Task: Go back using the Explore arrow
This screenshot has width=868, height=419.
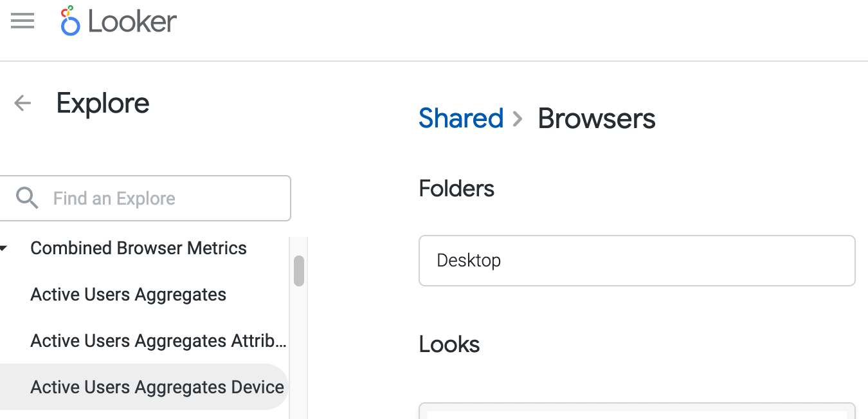Action: pyautogui.click(x=23, y=103)
